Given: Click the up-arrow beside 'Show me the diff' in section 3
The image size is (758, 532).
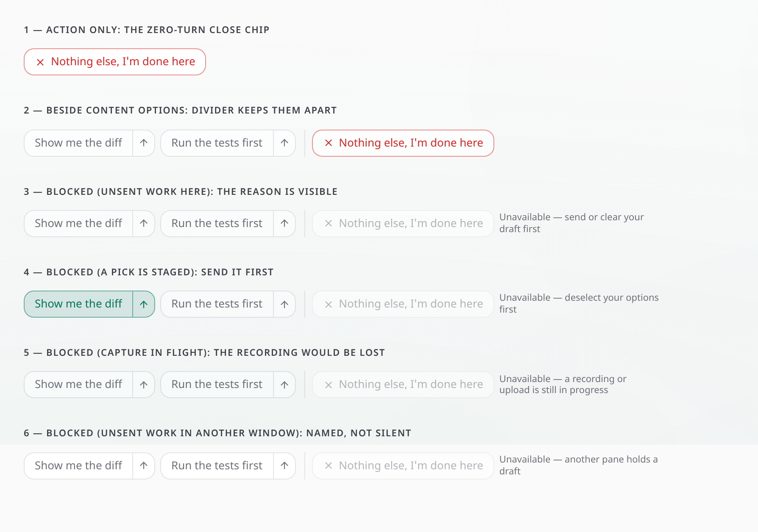Looking at the screenshot, I should [144, 224].
